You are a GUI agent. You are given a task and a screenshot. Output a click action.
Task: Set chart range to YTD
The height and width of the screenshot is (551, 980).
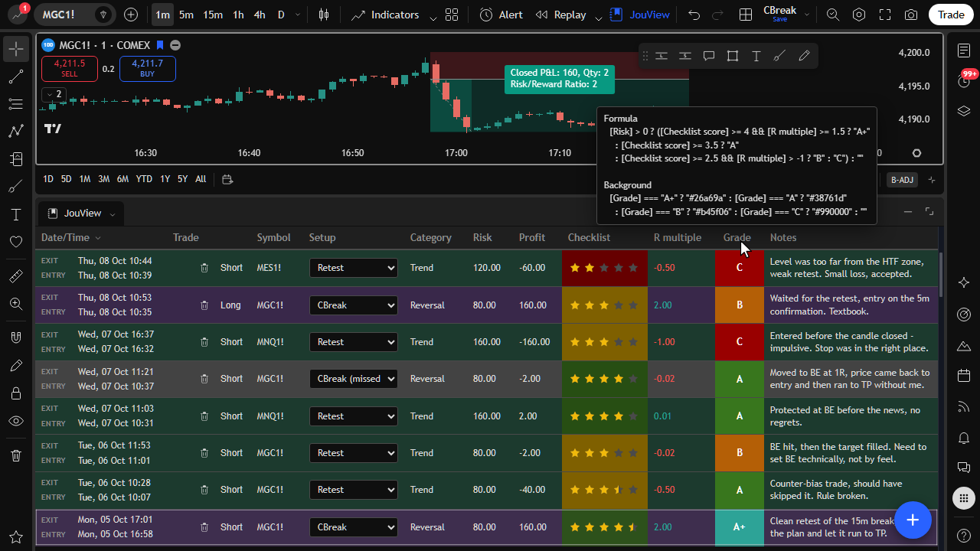tap(144, 179)
